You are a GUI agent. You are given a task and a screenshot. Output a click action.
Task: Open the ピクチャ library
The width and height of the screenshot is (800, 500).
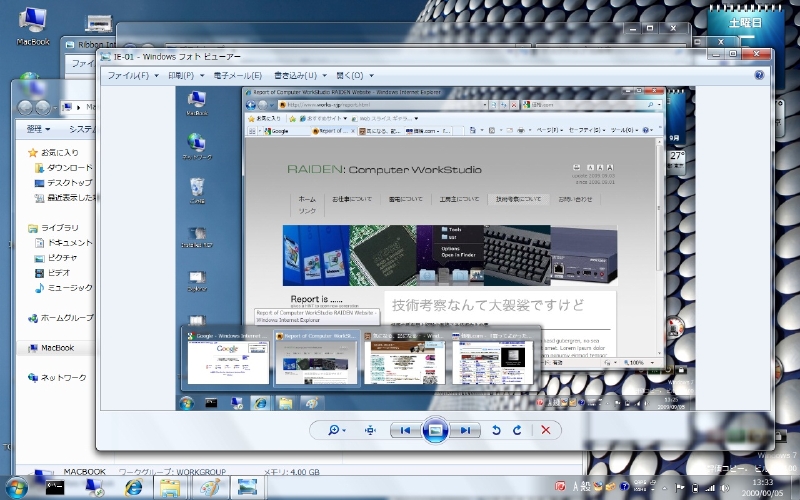(x=56, y=258)
